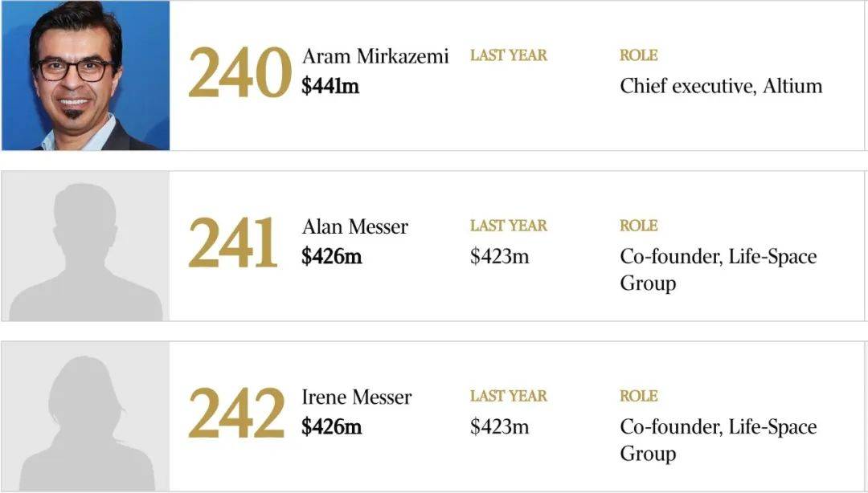Click Alan Messer's male silhouette placeholder
868x493 pixels.
(x=86, y=246)
